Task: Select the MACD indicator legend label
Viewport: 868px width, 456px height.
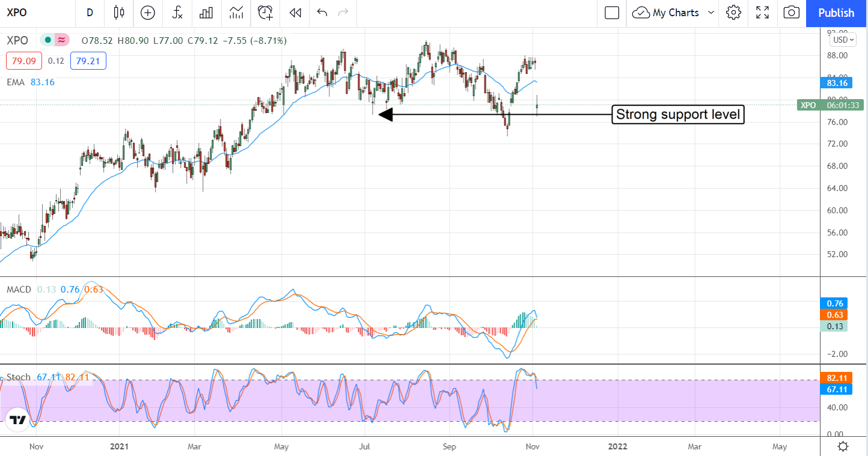Action: pyautogui.click(x=19, y=290)
